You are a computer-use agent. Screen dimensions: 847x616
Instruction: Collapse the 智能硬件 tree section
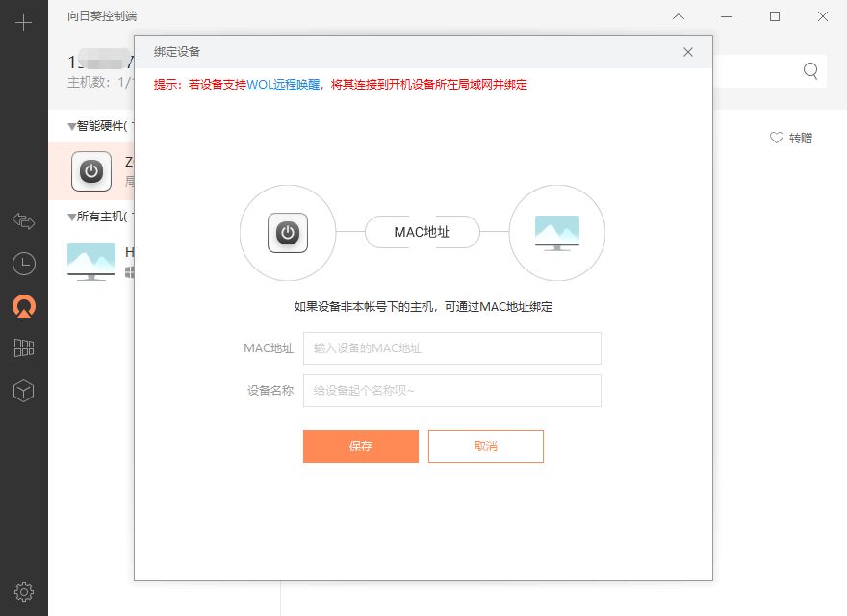point(72,126)
